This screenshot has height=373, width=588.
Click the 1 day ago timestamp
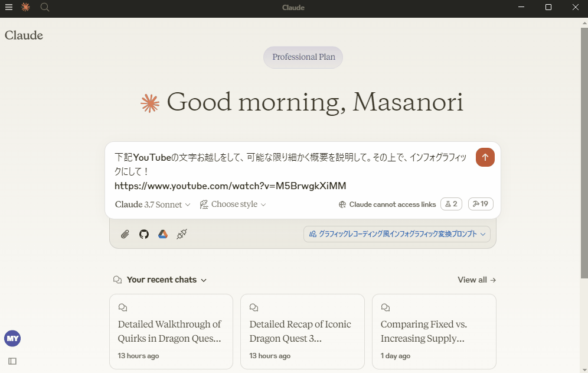pos(396,356)
